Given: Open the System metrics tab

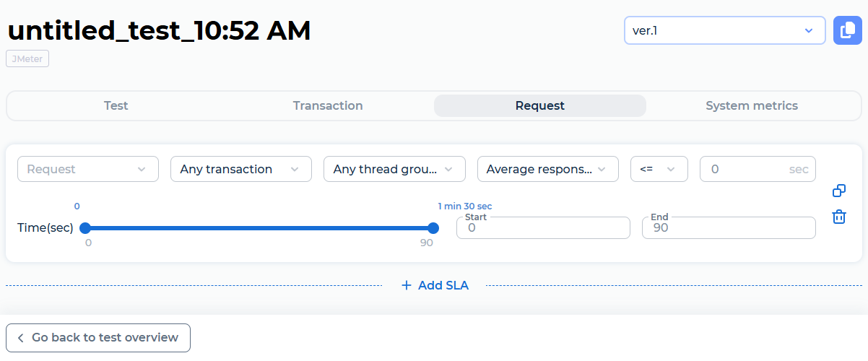Looking at the screenshot, I should coord(751,105).
